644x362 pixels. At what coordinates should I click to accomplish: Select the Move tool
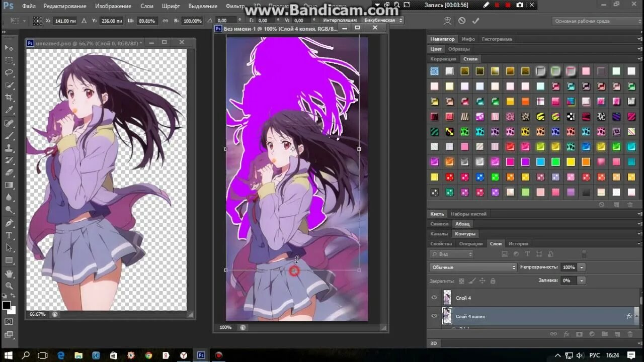click(9, 48)
